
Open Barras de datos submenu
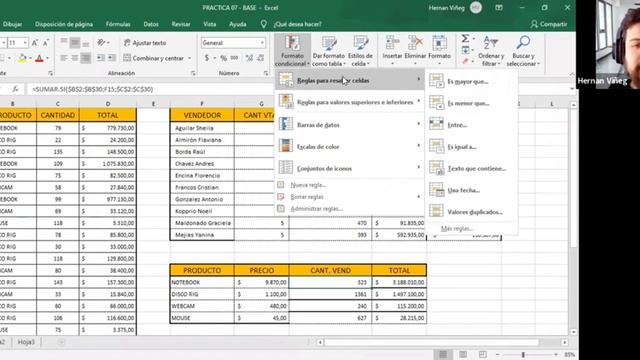[350, 124]
